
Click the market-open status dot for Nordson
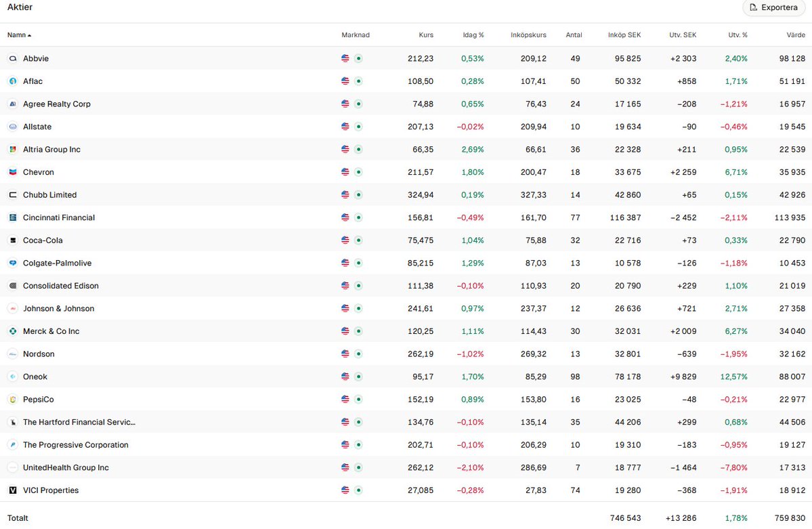[358, 354]
